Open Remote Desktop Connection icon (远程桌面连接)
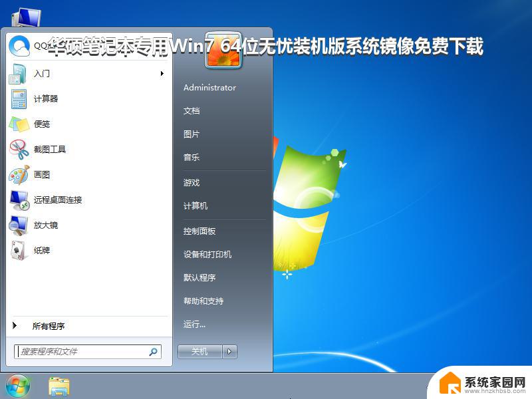The width and height of the screenshot is (532, 399). click(x=19, y=200)
